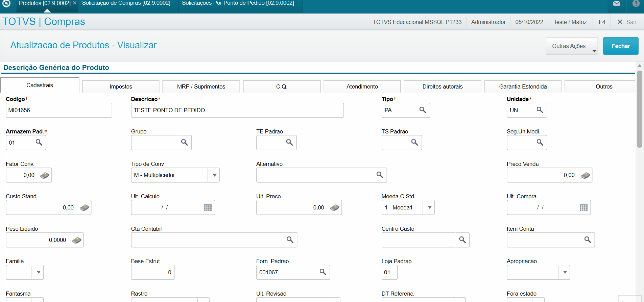
Task: Open the Solicitações Por Ponto de Pedido tab
Action: [x=238, y=3]
